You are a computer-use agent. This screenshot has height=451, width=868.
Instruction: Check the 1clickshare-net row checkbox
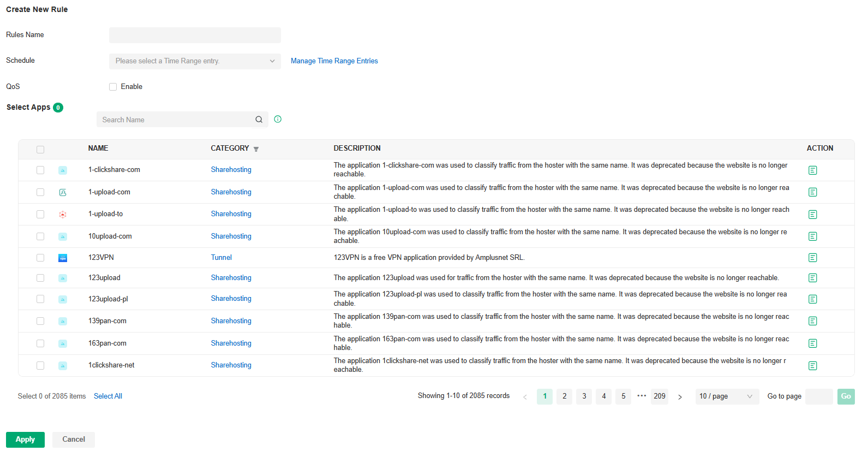click(40, 366)
